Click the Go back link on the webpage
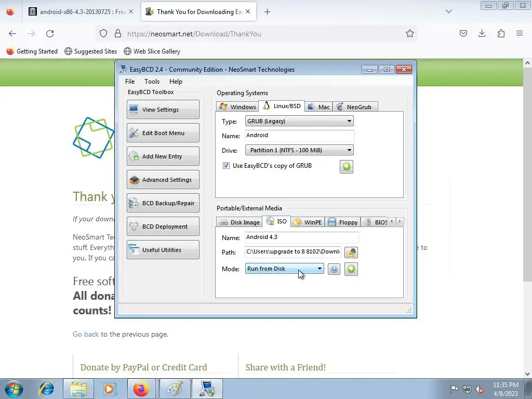This screenshot has height=399, width=532. (x=86, y=334)
